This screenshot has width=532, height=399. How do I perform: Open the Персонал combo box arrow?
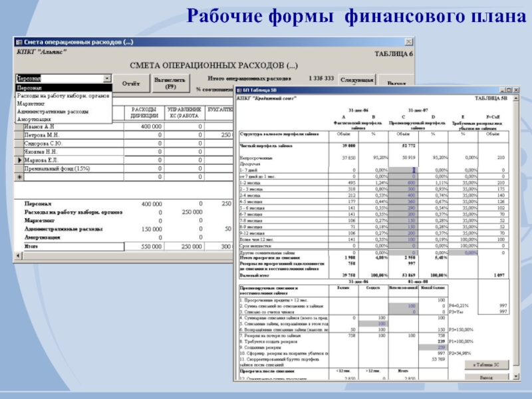(107, 78)
